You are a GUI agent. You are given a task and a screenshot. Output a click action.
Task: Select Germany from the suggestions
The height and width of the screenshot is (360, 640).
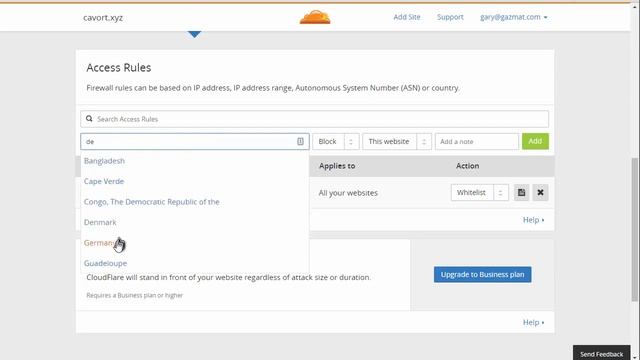click(x=100, y=243)
